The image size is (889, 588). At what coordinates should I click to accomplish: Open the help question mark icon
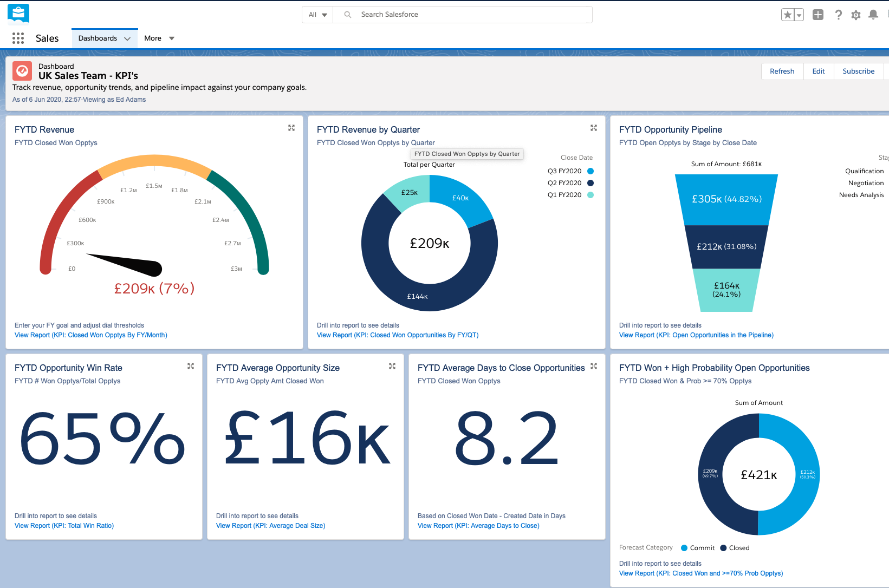pos(838,15)
